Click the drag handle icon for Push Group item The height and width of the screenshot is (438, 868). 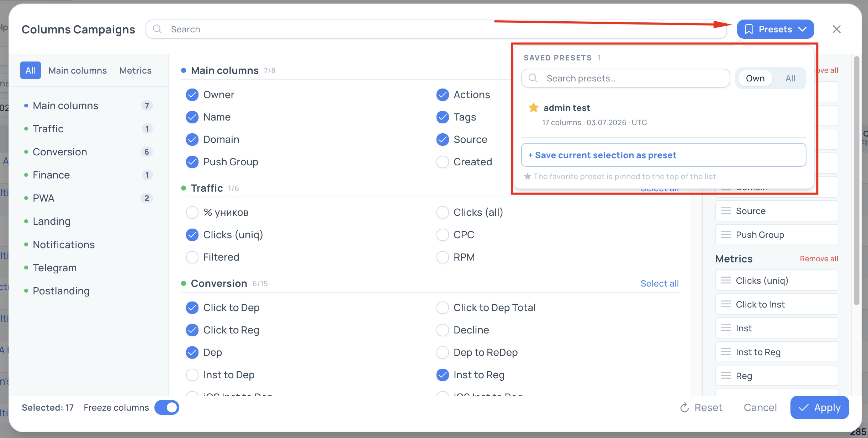(x=726, y=235)
